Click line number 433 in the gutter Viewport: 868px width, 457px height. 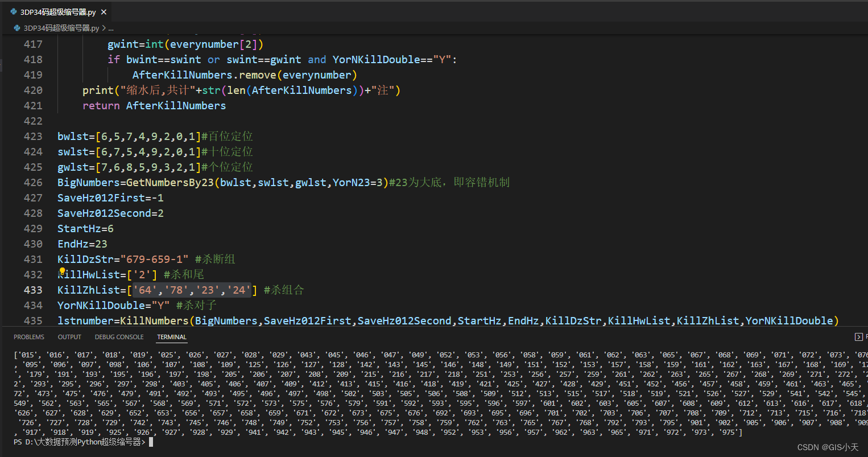33,290
